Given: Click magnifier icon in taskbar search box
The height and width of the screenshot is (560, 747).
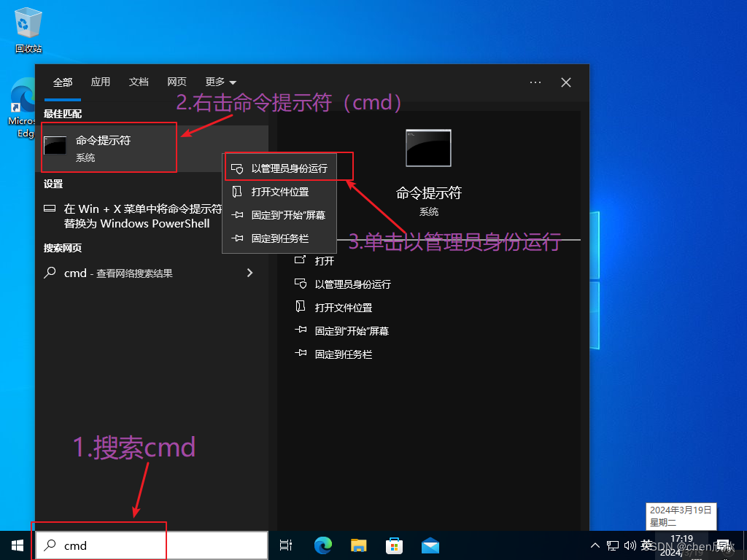Looking at the screenshot, I should [x=50, y=545].
